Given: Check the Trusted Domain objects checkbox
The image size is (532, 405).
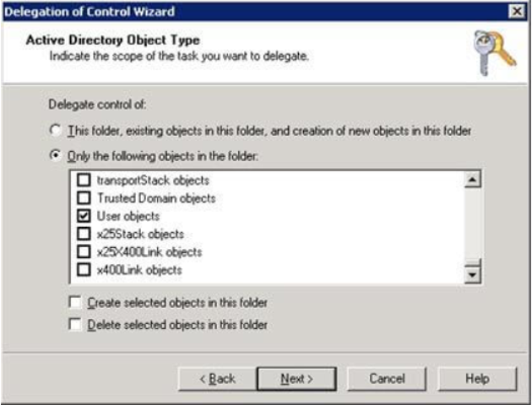Looking at the screenshot, I should coord(84,198).
